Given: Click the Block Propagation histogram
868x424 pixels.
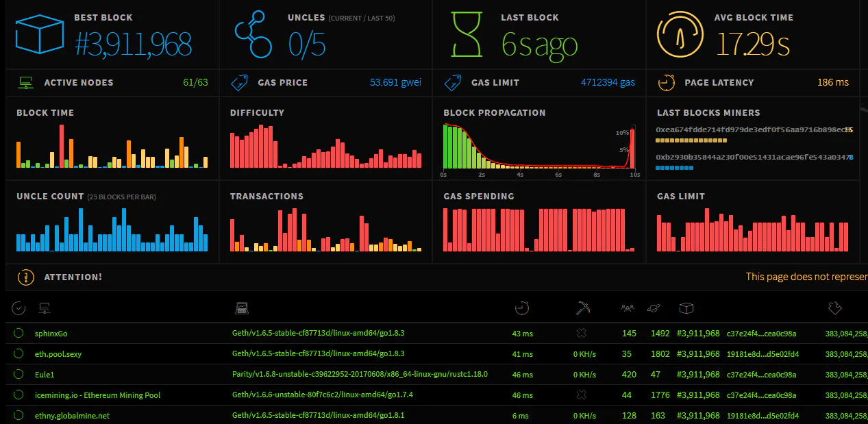Looking at the screenshot, I should (x=540, y=147).
